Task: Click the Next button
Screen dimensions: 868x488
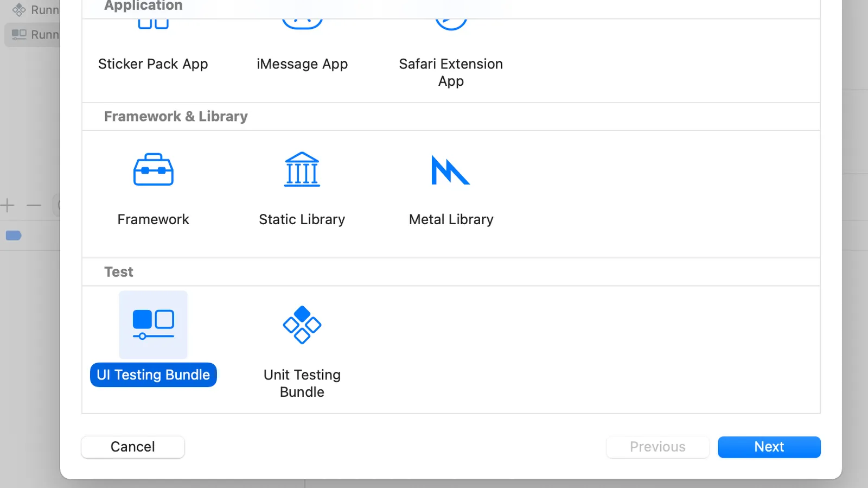Action: [x=769, y=447]
